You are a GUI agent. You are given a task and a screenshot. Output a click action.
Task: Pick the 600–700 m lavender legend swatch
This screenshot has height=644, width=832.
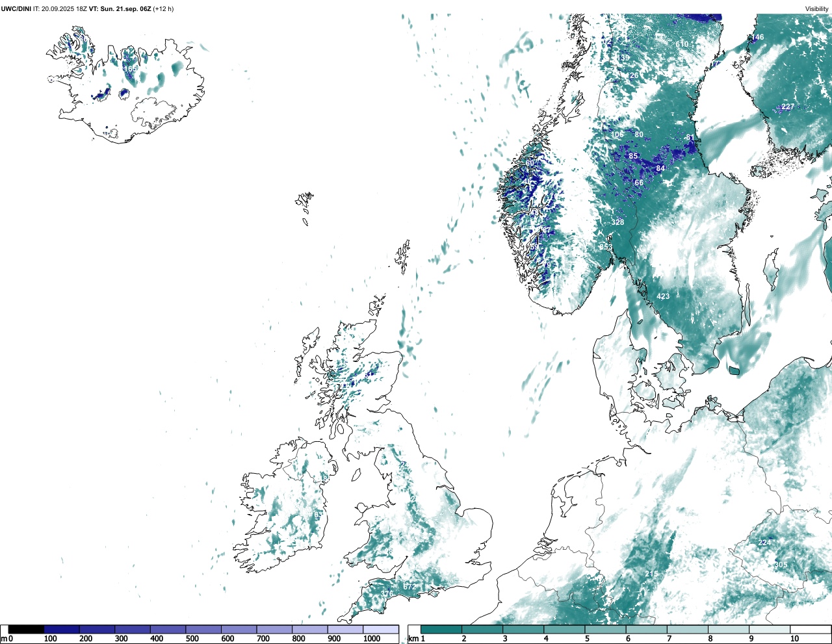(239, 629)
